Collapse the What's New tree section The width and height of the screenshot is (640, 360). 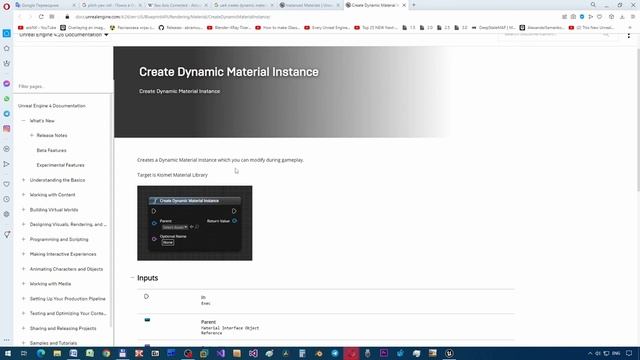point(23,121)
